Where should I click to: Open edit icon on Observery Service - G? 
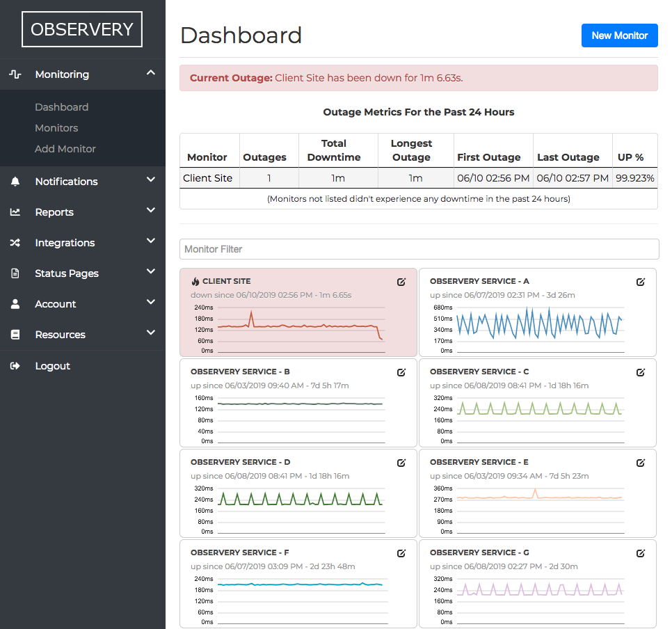640,553
